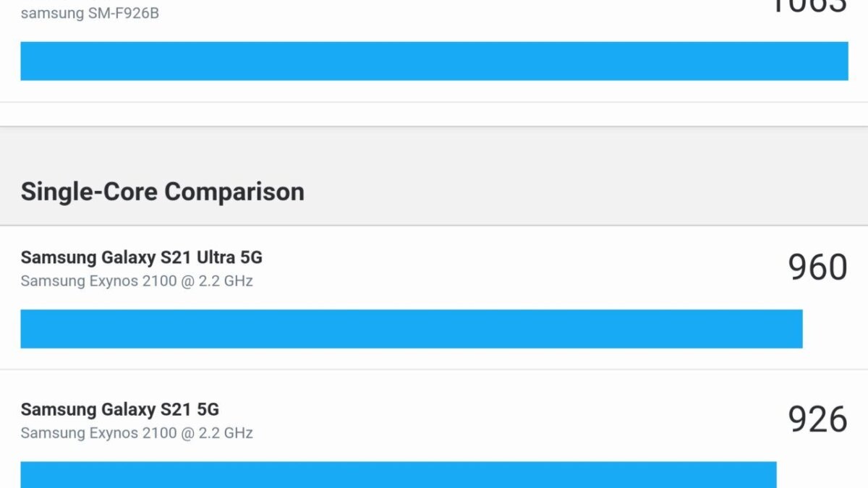Click the divider between S21 Ultra and S21 5G rows
868x488 pixels.
434,369
